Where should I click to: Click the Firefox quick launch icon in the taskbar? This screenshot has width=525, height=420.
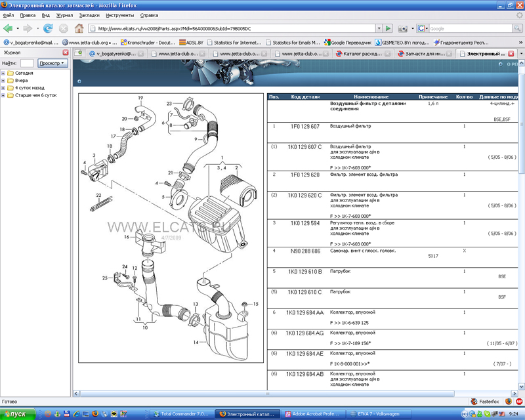[x=95, y=414]
